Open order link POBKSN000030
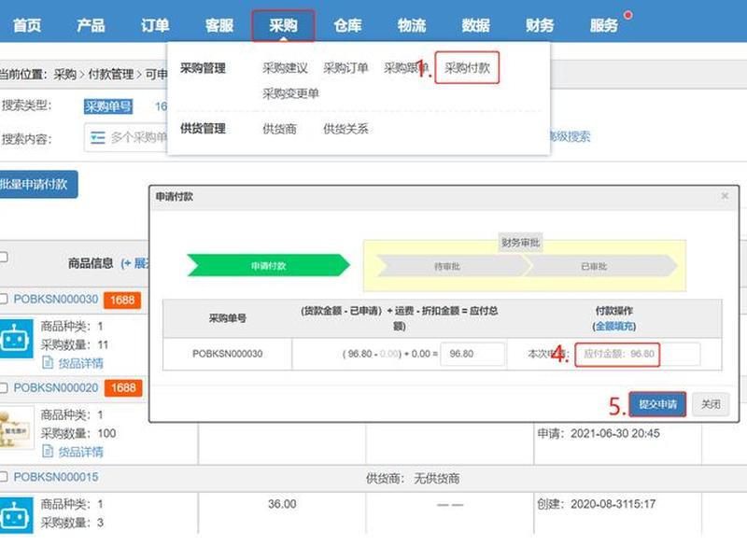Image resolution: width=747 pixels, height=560 pixels. click(56, 299)
